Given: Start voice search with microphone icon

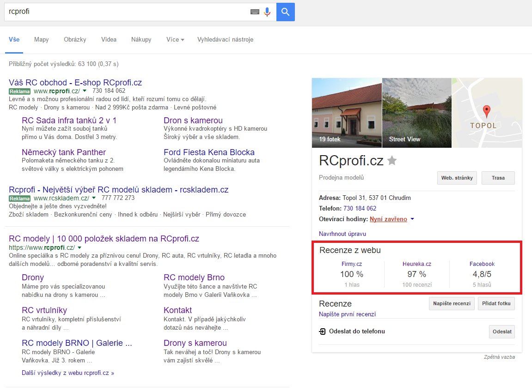Looking at the screenshot, I should tap(267, 12).
